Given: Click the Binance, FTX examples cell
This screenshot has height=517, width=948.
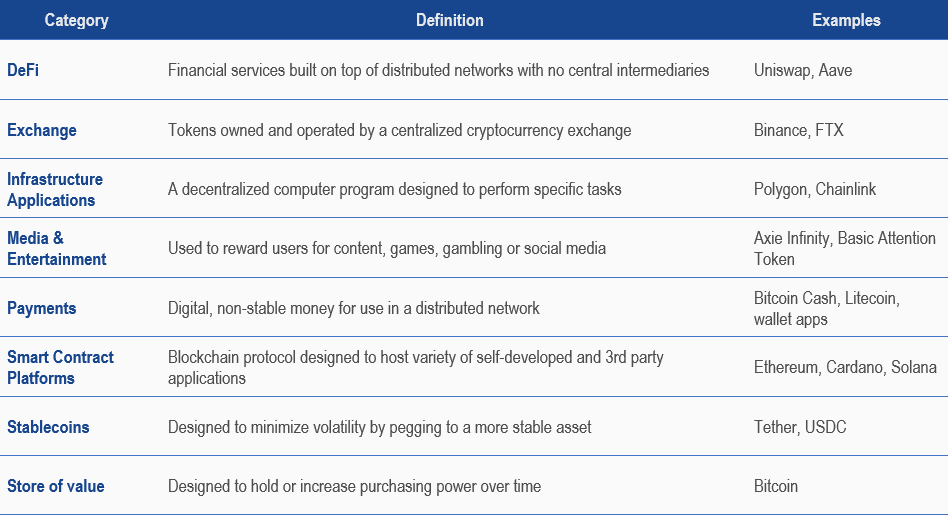Looking at the screenshot, I should tap(798, 130).
